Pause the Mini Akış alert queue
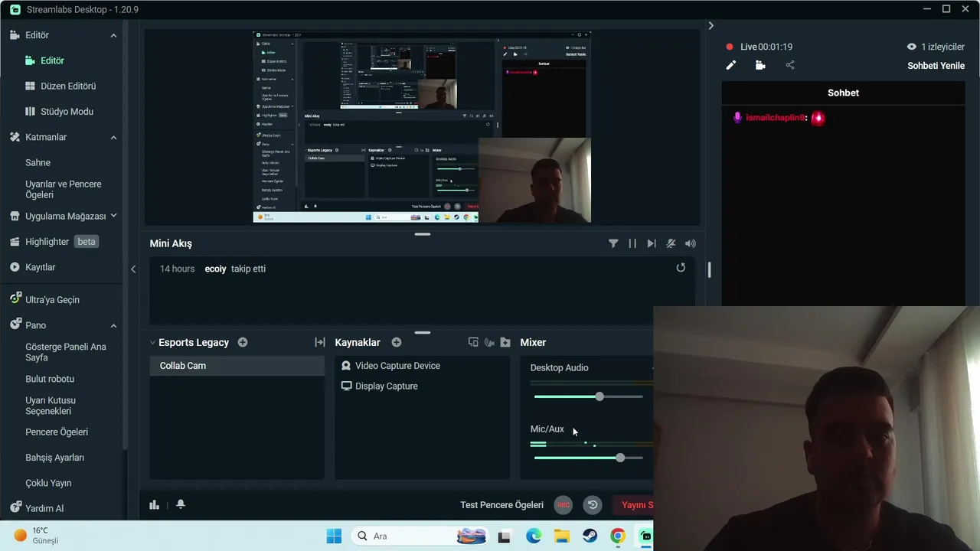Screen dimensions: 980x551 (632, 243)
